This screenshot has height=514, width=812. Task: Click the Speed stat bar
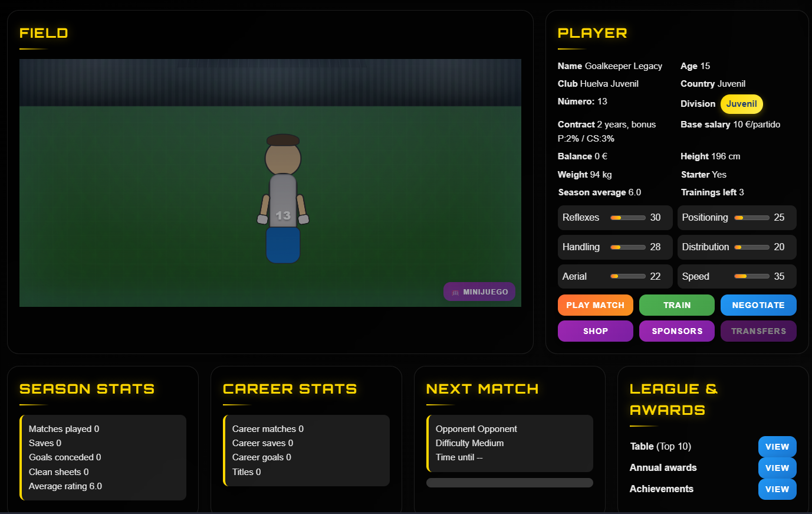click(751, 276)
